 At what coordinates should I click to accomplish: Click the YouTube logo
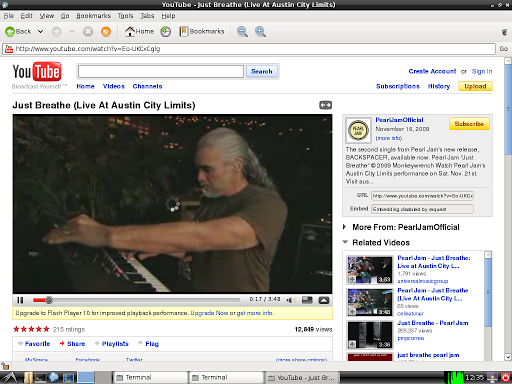coord(37,72)
